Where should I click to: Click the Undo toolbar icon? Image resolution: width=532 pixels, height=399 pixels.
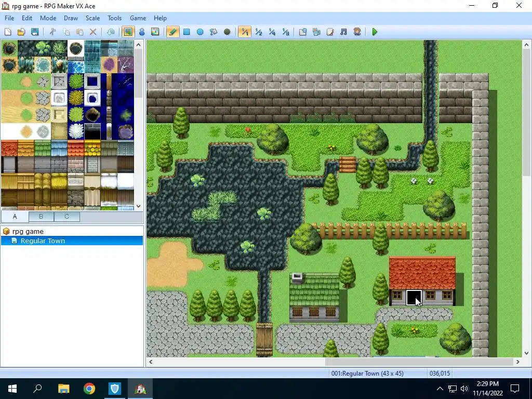(111, 32)
